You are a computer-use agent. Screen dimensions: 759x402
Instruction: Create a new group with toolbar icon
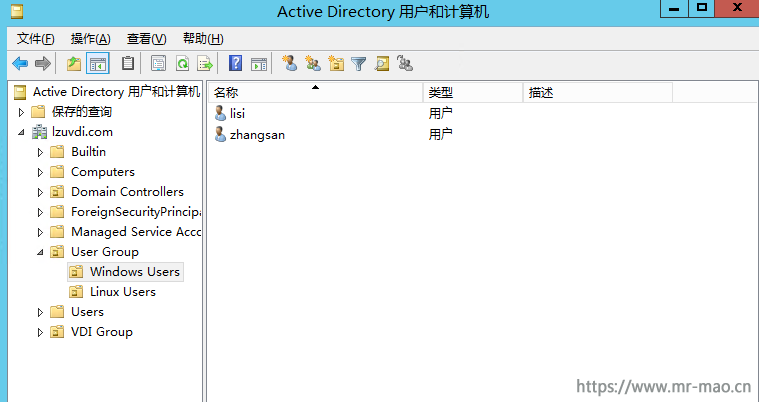(x=313, y=63)
